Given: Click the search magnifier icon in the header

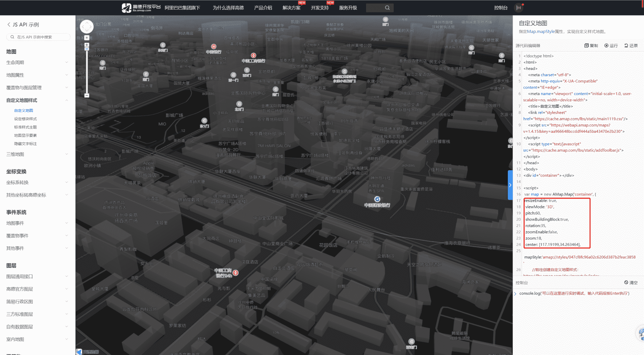Looking at the screenshot, I should click(x=387, y=8).
